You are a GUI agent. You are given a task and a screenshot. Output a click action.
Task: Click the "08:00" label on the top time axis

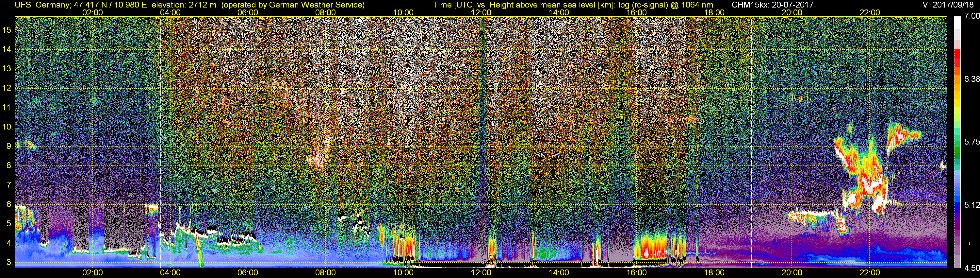click(326, 12)
